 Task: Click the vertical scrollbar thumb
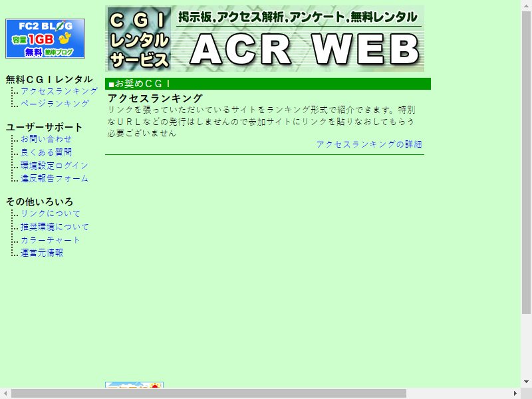[526, 163]
